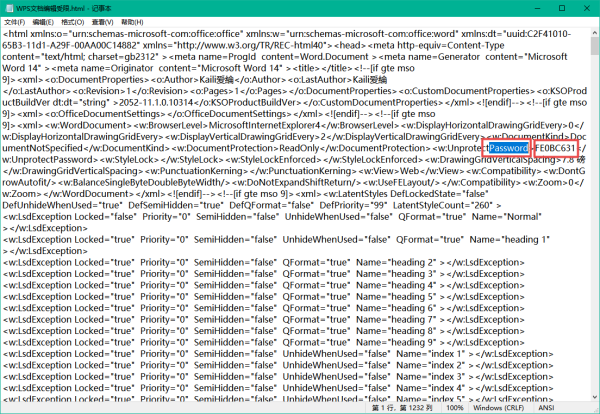This screenshot has width=600, height=414.
Task: Click Windows (CRLF) in the status bar
Action: click(x=498, y=408)
